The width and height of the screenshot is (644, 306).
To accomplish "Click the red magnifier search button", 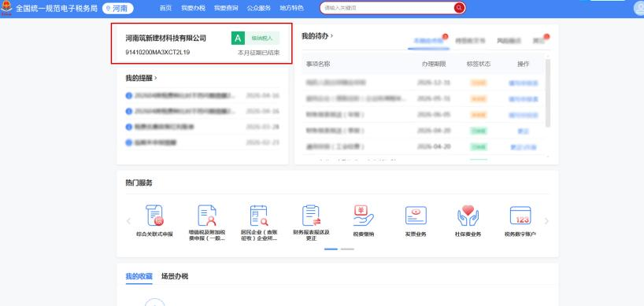I will (x=459, y=8).
